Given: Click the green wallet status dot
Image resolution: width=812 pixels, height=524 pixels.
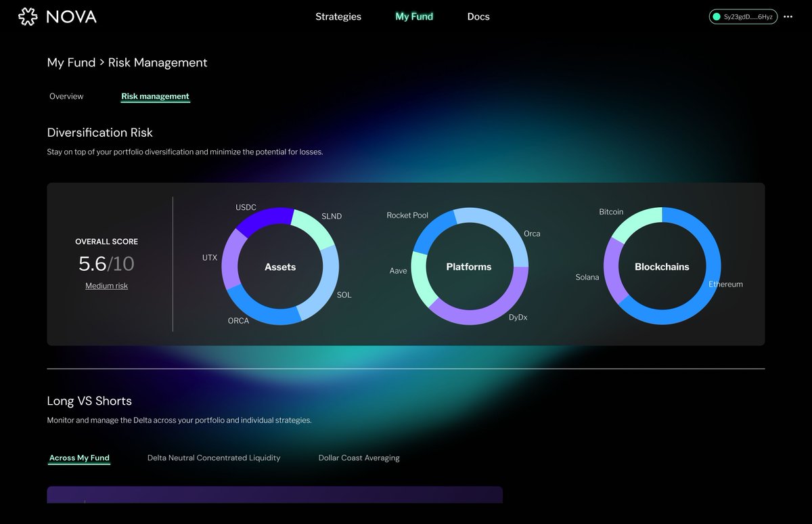Looking at the screenshot, I should pyautogui.click(x=717, y=17).
